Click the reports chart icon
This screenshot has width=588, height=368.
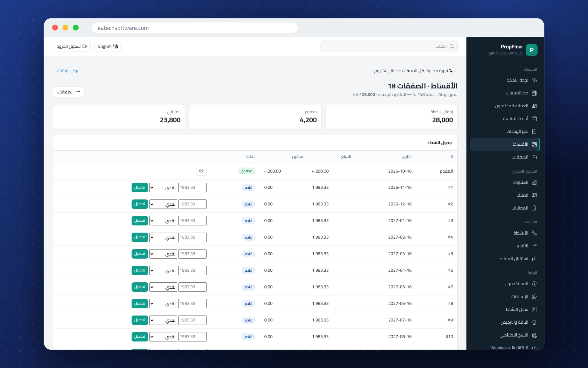(534, 246)
